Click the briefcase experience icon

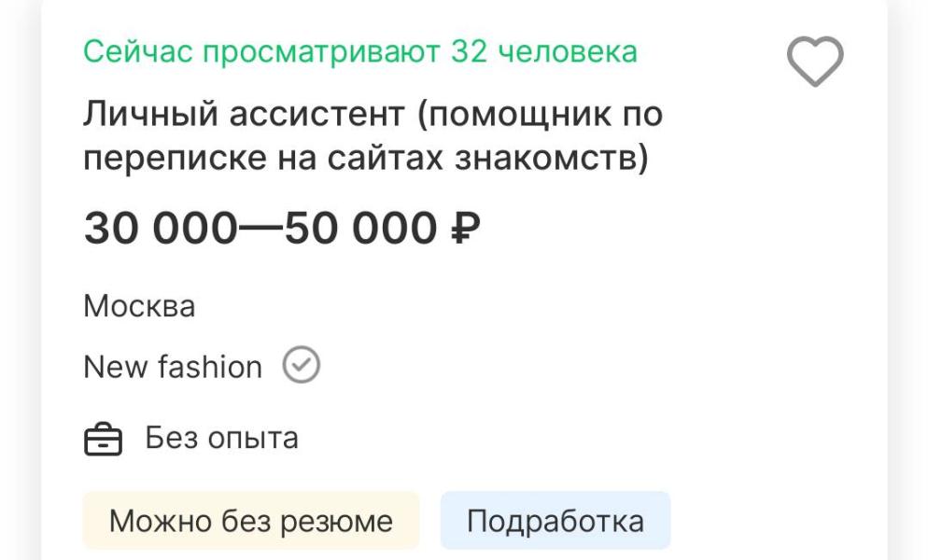103,439
